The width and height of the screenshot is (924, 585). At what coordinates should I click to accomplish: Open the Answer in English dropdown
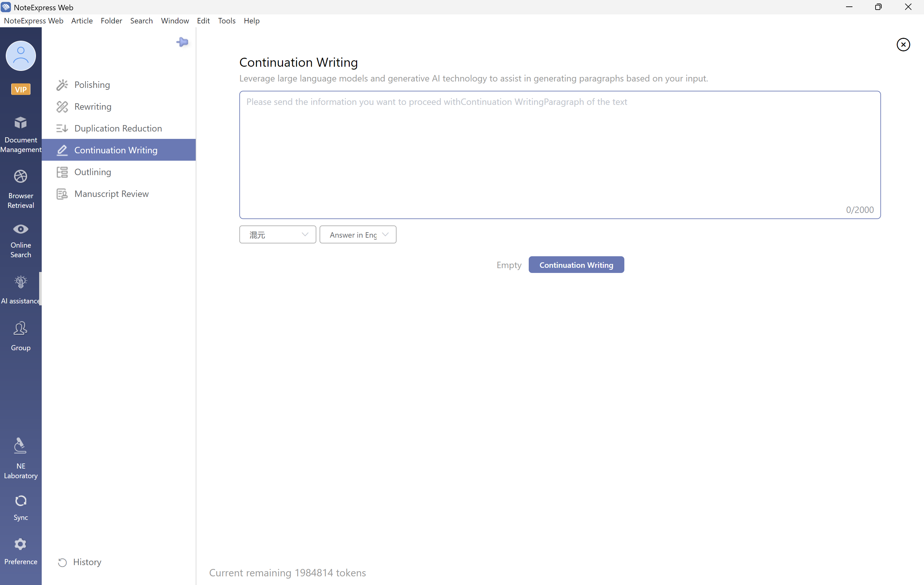point(358,235)
